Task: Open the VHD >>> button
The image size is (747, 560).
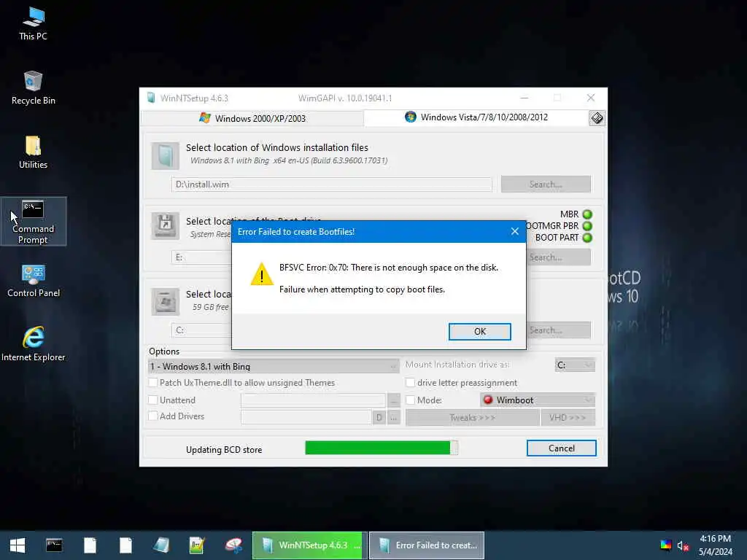Action: click(568, 418)
